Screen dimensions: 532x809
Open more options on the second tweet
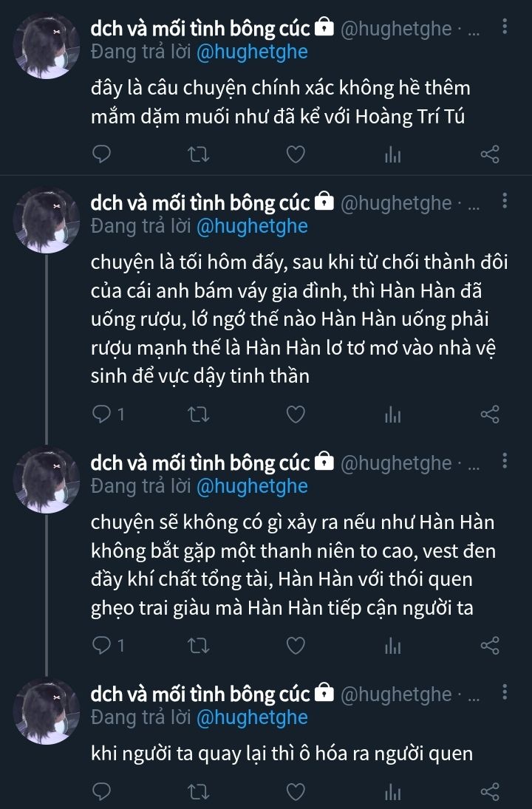505,202
